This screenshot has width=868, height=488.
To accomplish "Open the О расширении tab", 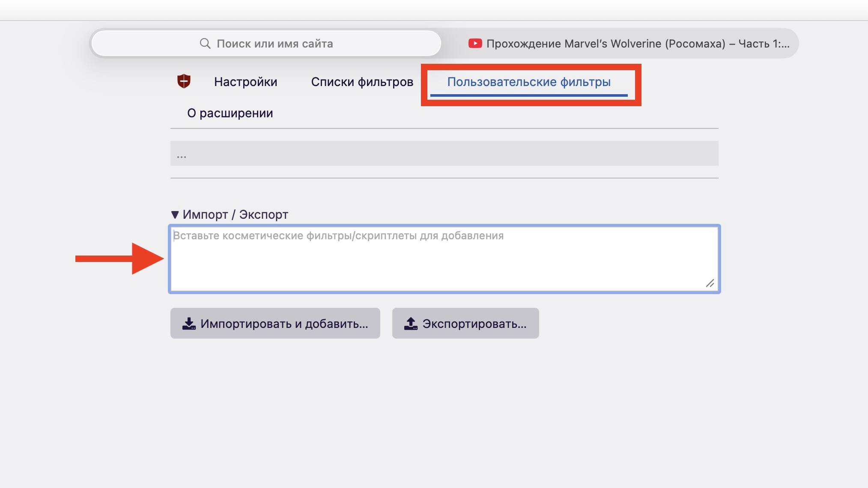I will (x=230, y=113).
